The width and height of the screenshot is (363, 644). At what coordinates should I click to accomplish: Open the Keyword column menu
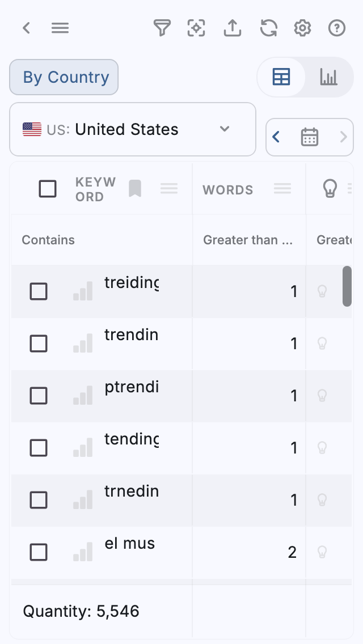169,189
